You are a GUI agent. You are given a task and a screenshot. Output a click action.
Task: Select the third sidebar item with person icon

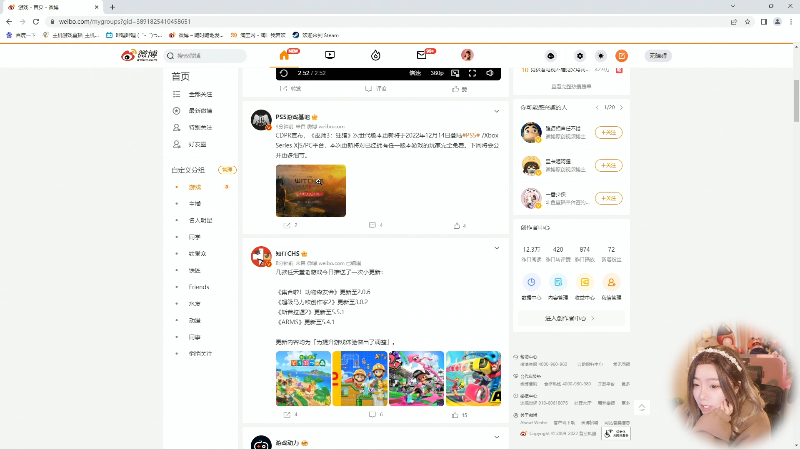201,128
